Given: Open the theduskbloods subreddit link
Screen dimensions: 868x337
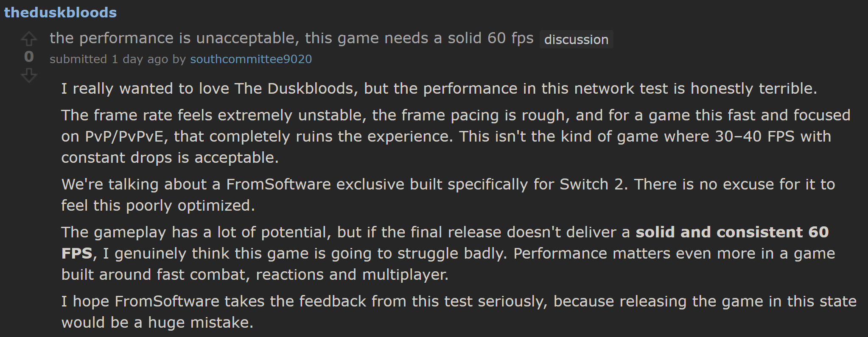Looking at the screenshot, I should point(60,12).
